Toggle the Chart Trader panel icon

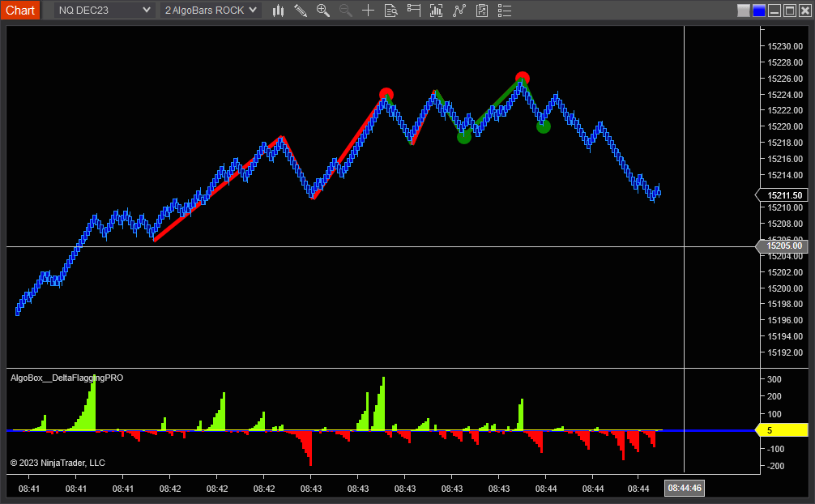414,11
